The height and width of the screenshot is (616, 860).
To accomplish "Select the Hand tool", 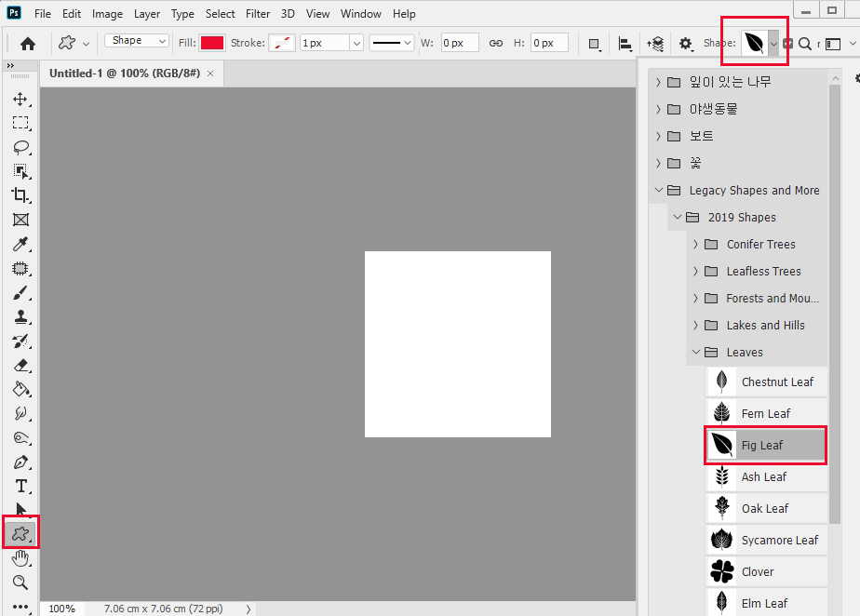I will tap(20, 558).
